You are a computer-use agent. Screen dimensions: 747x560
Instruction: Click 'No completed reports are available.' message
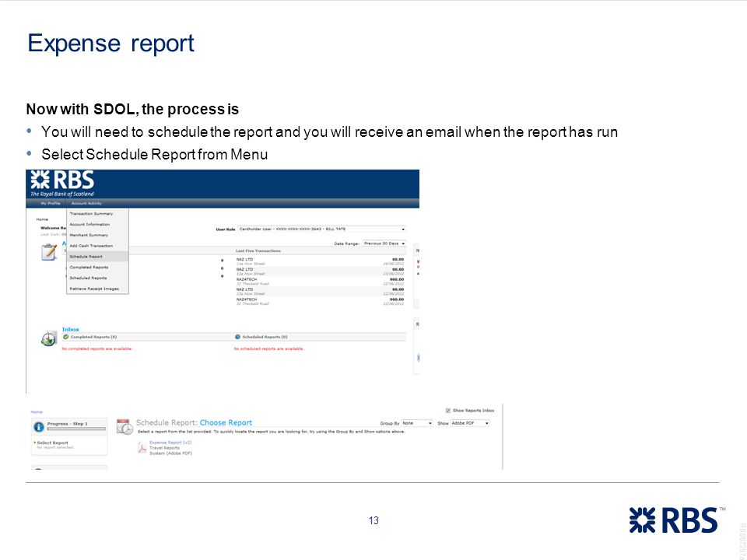pyautogui.click(x=97, y=348)
